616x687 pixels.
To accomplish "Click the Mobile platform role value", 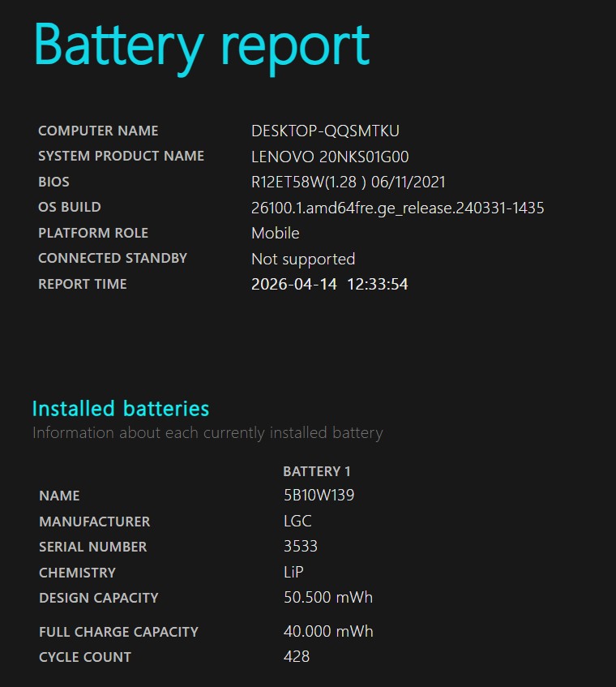I will [x=275, y=234].
